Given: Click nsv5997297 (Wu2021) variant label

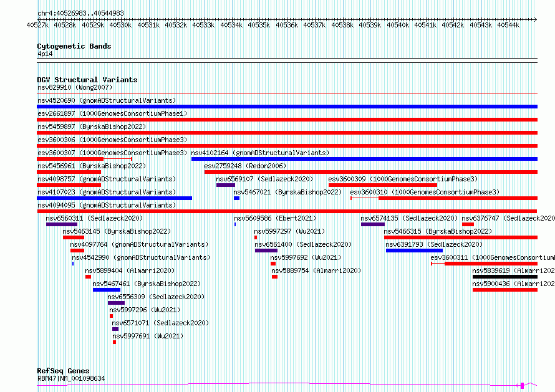Looking at the screenshot, I should tap(289, 231).
